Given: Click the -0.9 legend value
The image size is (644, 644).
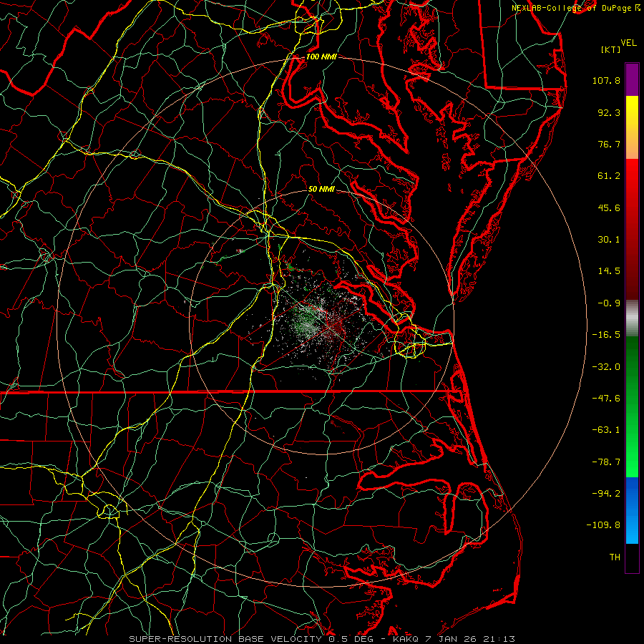Looking at the screenshot, I should (x=609, y=303).
